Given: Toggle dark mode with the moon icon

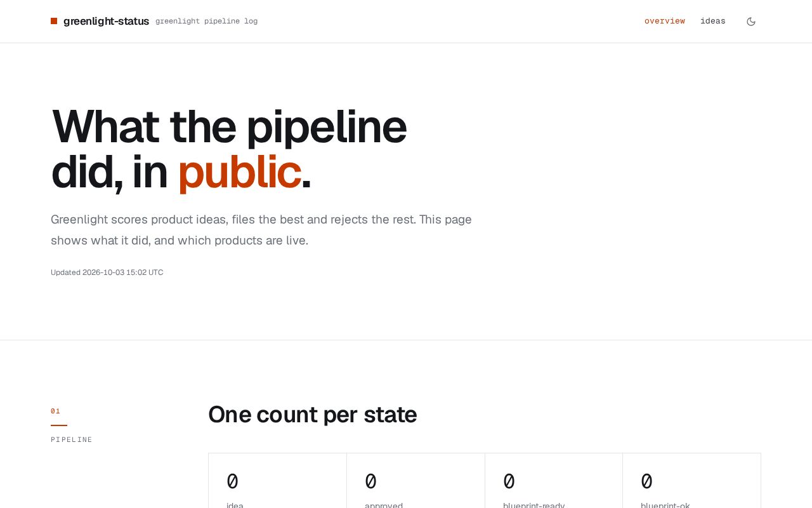Looking at the screenshot, I should (751, 22).
